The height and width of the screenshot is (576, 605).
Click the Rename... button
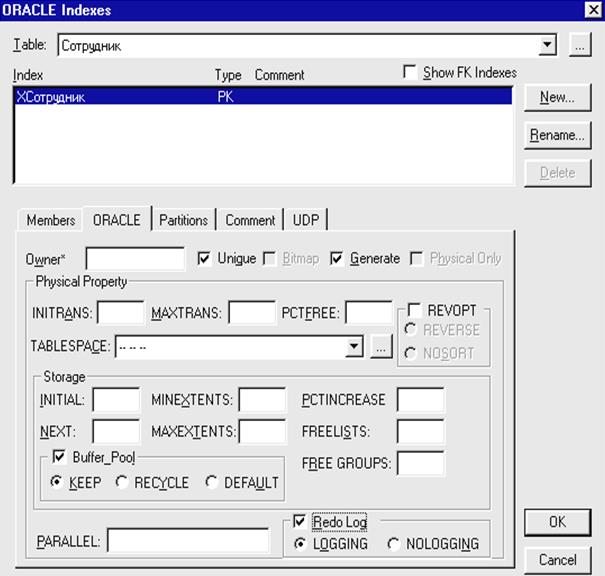[x=557, y=135]
